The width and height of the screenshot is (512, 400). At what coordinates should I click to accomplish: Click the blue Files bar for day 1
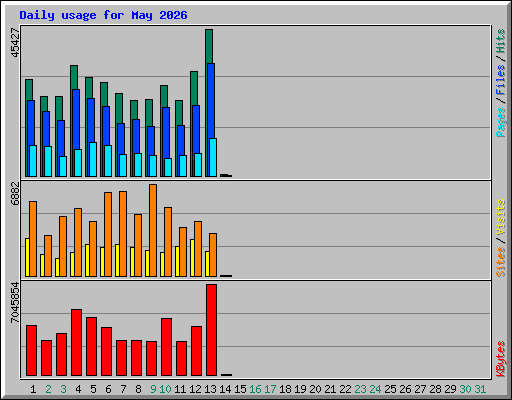point(31,123)
